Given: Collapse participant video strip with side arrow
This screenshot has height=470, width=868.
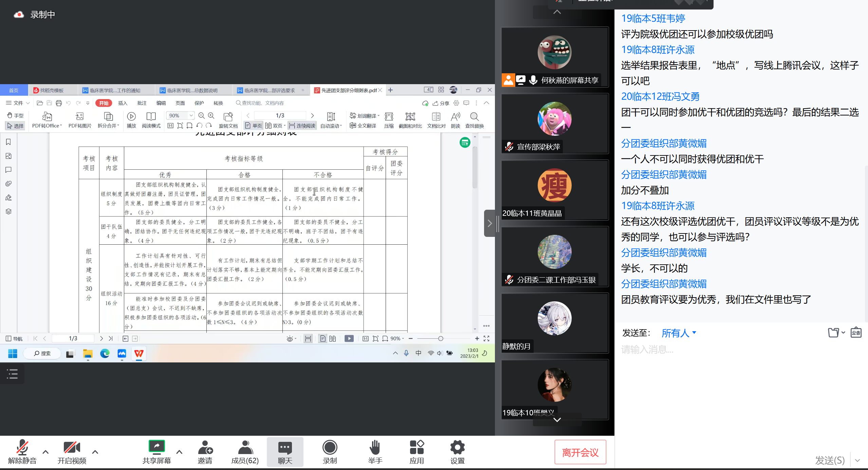Looking at the screenshot, I should pos(490,223).
